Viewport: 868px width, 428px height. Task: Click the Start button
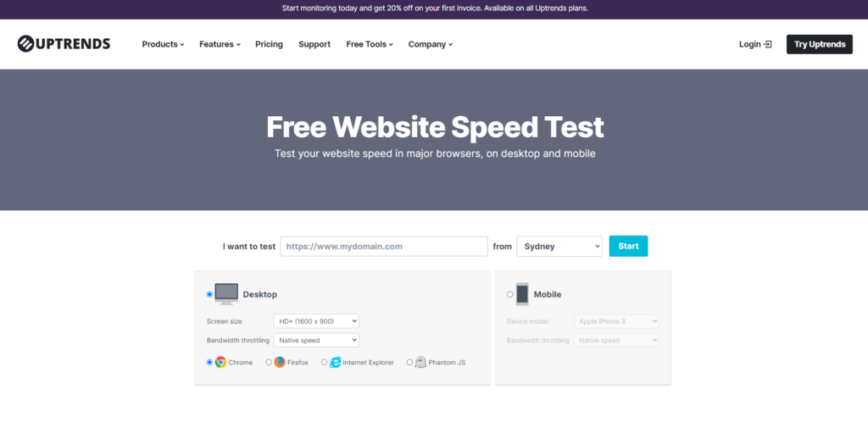(x=628, y=247)
